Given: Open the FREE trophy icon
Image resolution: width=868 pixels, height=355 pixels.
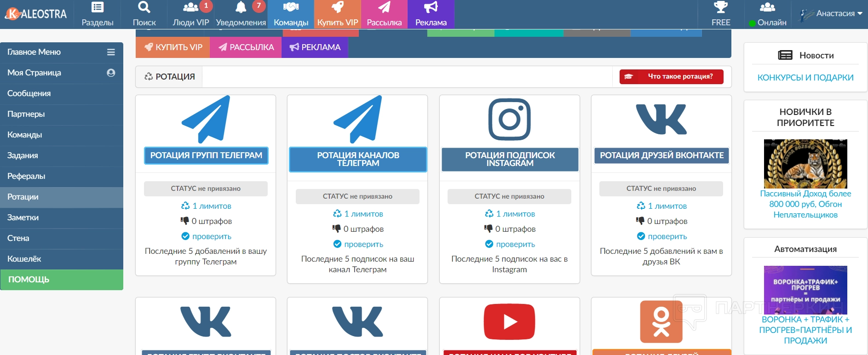Looking at the screenshot, I should (x=721, y=7).
